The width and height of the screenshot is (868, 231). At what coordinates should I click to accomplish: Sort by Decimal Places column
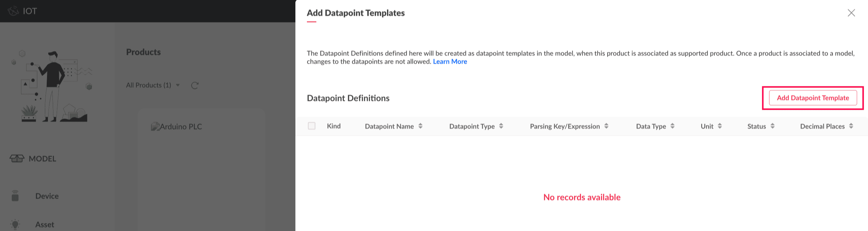(851, 126)
